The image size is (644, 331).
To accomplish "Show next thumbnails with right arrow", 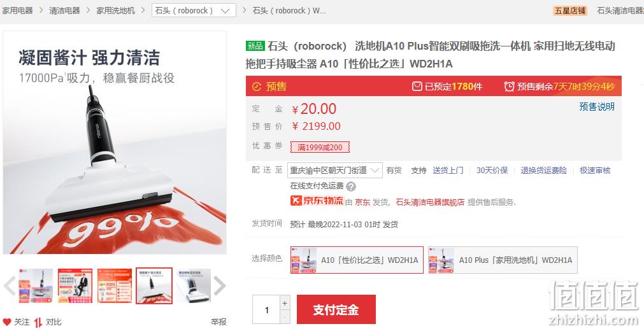I will 219,286.
